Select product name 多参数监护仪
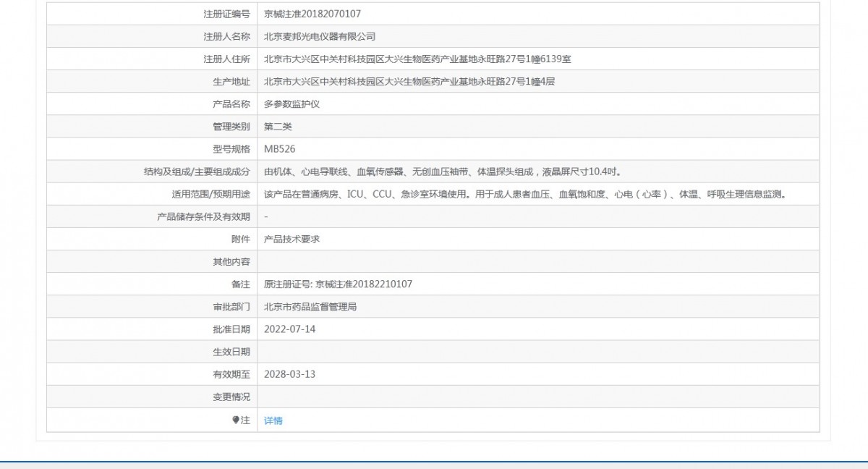868x469 pixels. tap(292, 104)
